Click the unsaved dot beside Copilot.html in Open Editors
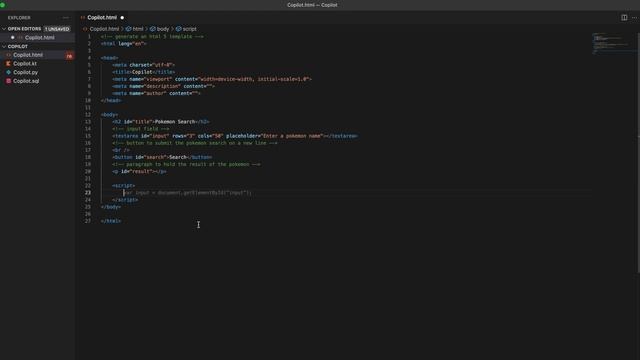The image size is (640, 360). click(13, 38)
